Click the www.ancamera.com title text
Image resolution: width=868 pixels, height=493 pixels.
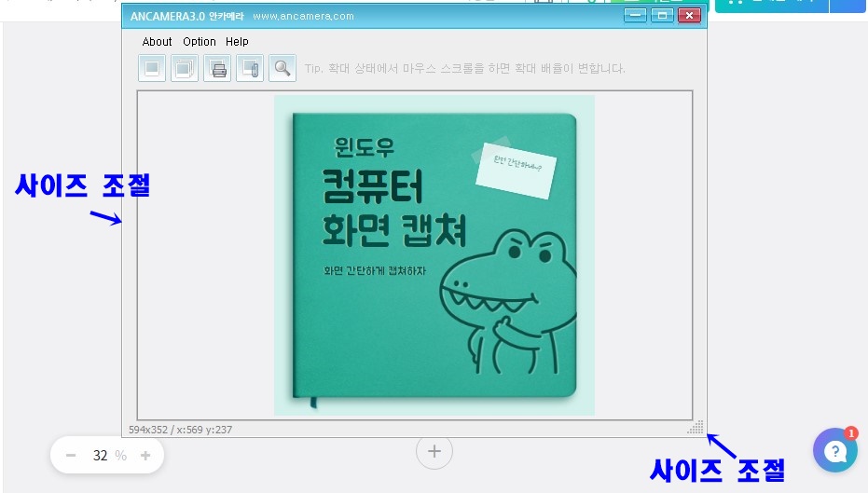pyautogui.click(x=303, y=16)
